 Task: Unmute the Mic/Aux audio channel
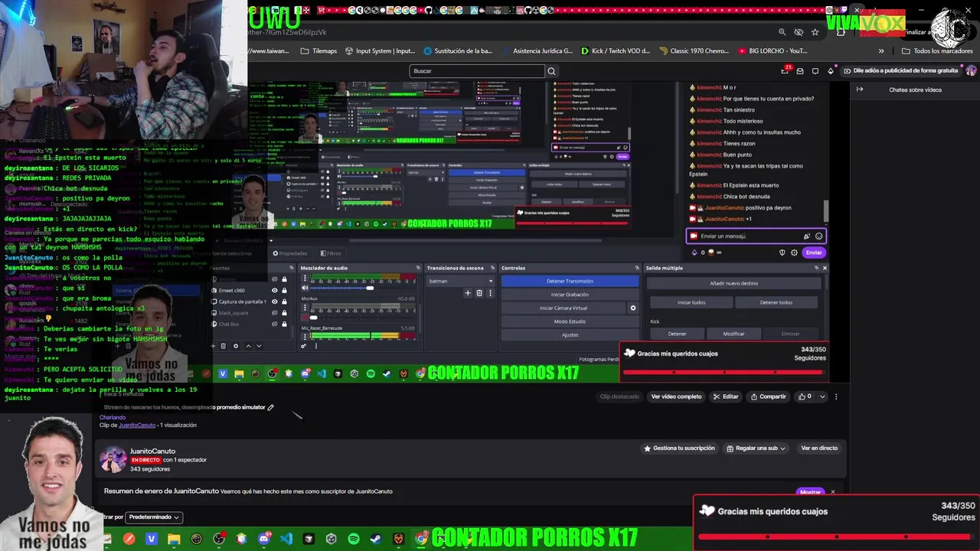coord(304,317)
